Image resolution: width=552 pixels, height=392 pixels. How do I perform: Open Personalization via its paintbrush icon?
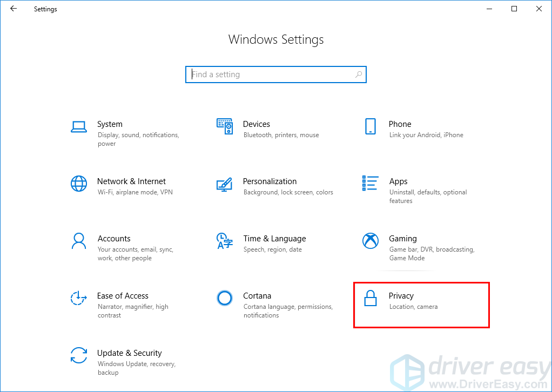(x=224, y=184)
